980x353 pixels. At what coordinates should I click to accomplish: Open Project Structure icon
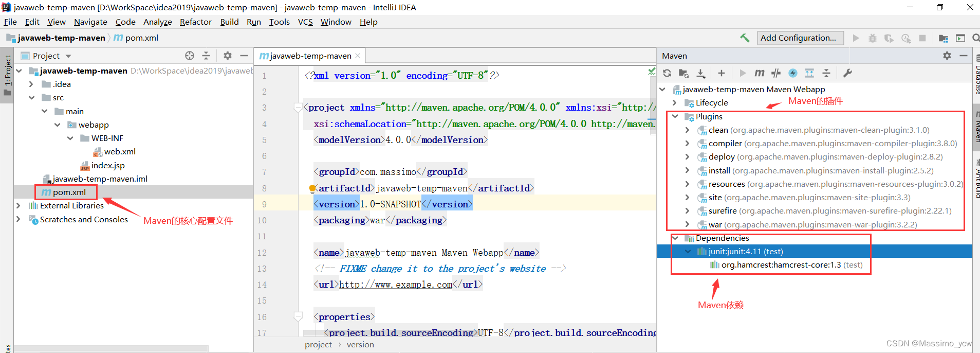point(944,38)
